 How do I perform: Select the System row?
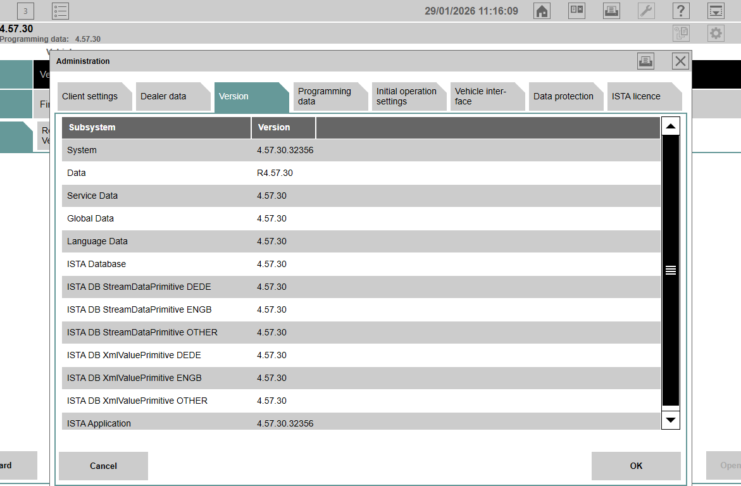click(x=361, y=150)
